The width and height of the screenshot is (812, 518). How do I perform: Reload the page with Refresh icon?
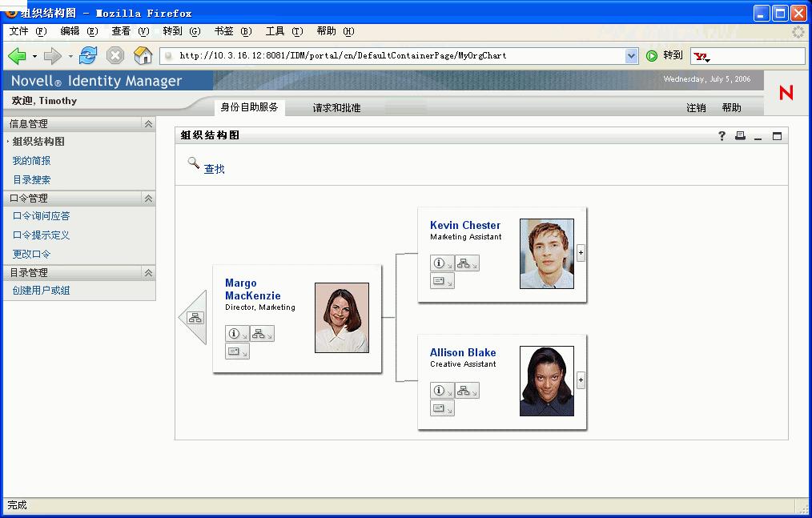88,55
